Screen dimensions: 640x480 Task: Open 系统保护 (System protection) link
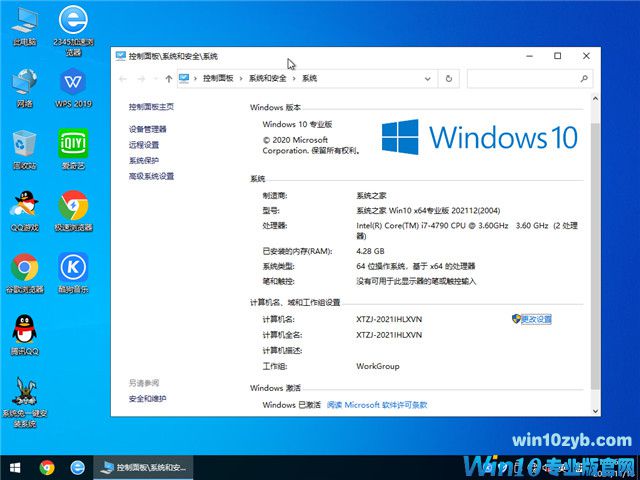tap(144, 160)
